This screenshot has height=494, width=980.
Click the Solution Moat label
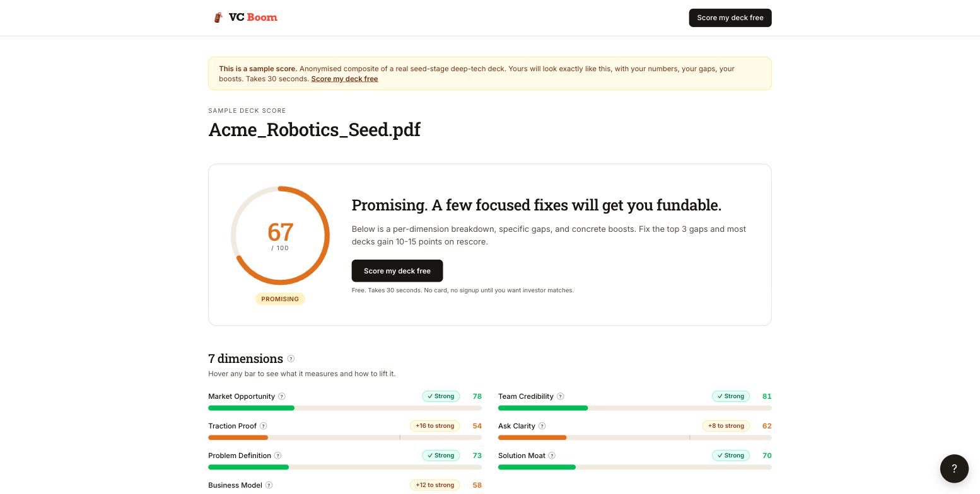[x=522, y=456]
